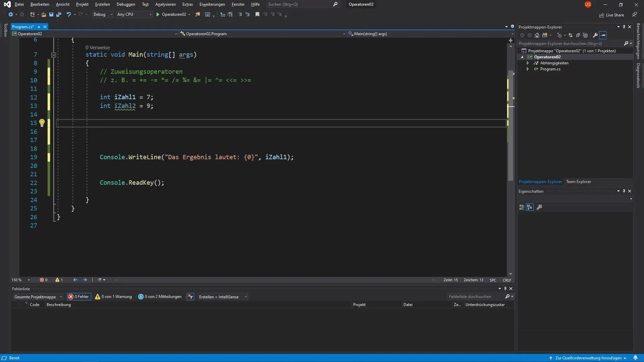Open the Analysieren menu
Image resolution: width=644 pixels, height=362 pixels.
[165, 4]
